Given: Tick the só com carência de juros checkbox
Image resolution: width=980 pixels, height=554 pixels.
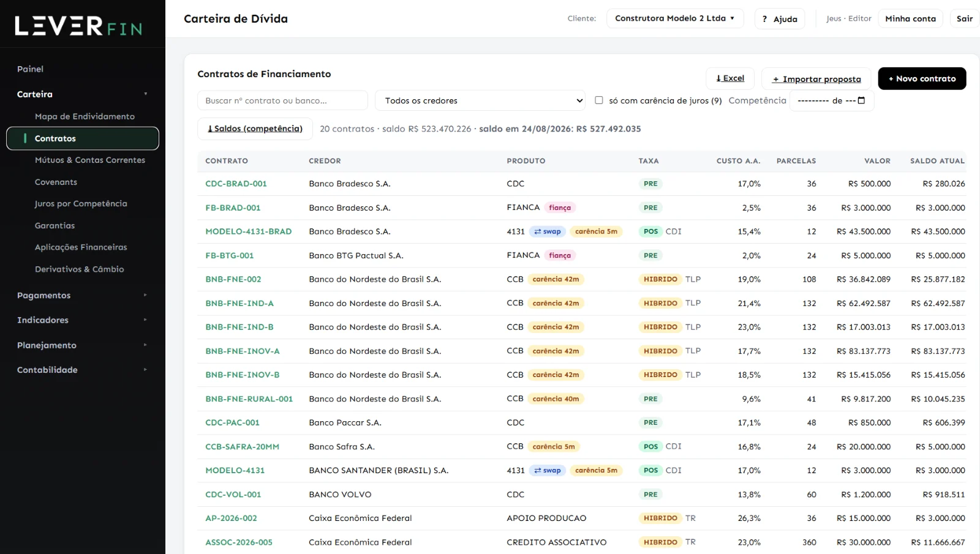Looking at the screenshot, I should 599,100.
